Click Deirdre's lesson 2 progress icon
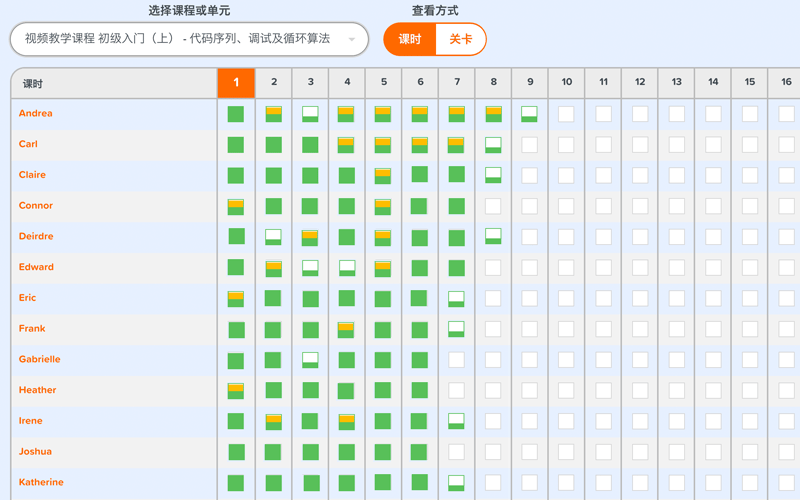The height and width of the screenshot is (500, 800). point(273,237)
